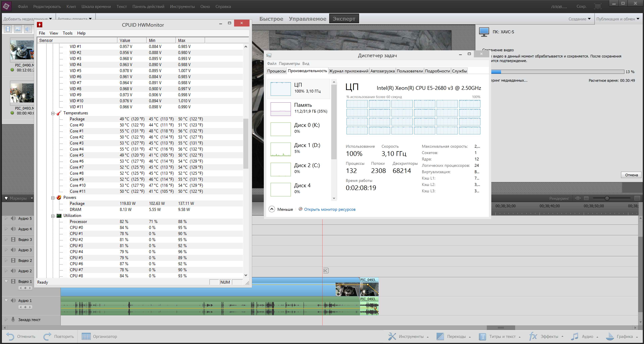Toggle audio assets filter in project bin

coord(28,29)
